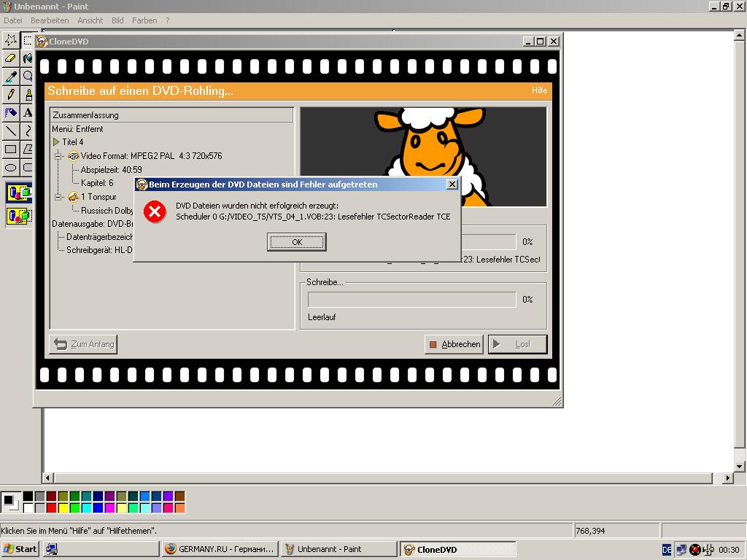
Task: Open the Ansicht menu
Action: click(90, 20)
